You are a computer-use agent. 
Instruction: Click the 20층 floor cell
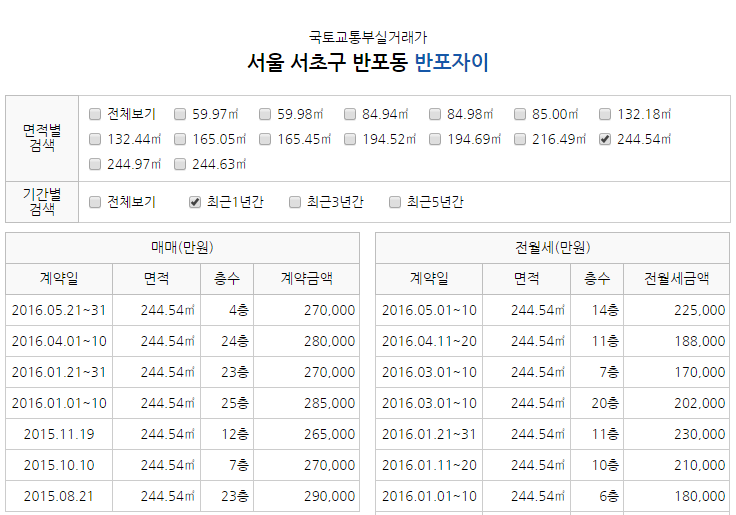[x=597, y=403]
